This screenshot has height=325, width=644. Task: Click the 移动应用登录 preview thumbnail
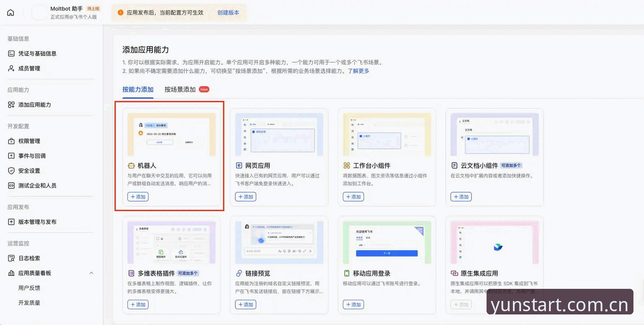(x=387, y=242)
